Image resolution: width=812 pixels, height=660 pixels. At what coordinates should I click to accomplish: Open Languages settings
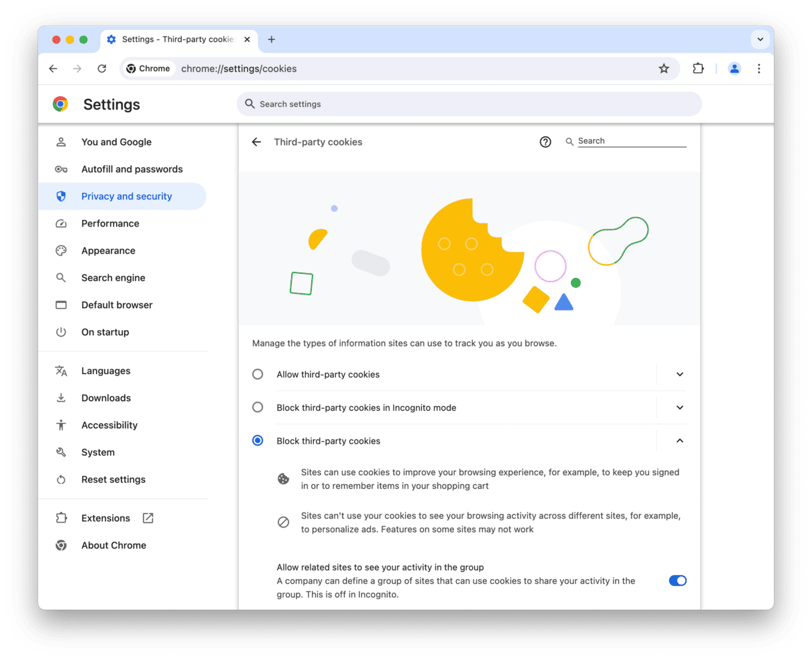click(x=122, y=371)
